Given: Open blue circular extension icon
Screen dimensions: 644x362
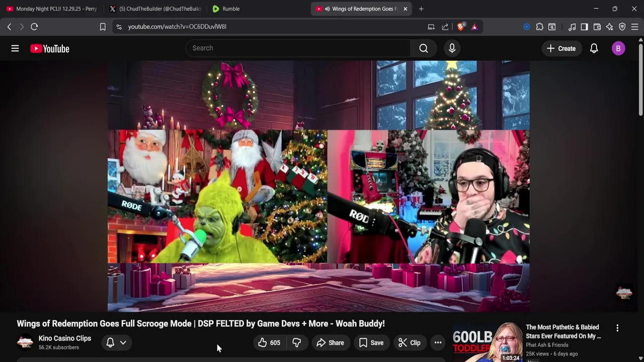Looking at the screenshot, I should coord(527,27).
